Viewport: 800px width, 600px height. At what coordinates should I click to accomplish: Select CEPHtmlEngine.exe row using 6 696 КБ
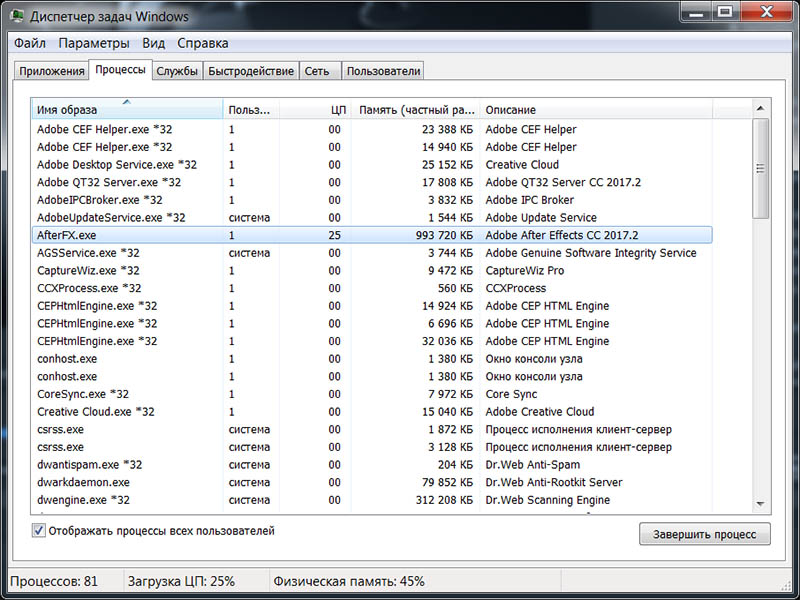(372, 323)
